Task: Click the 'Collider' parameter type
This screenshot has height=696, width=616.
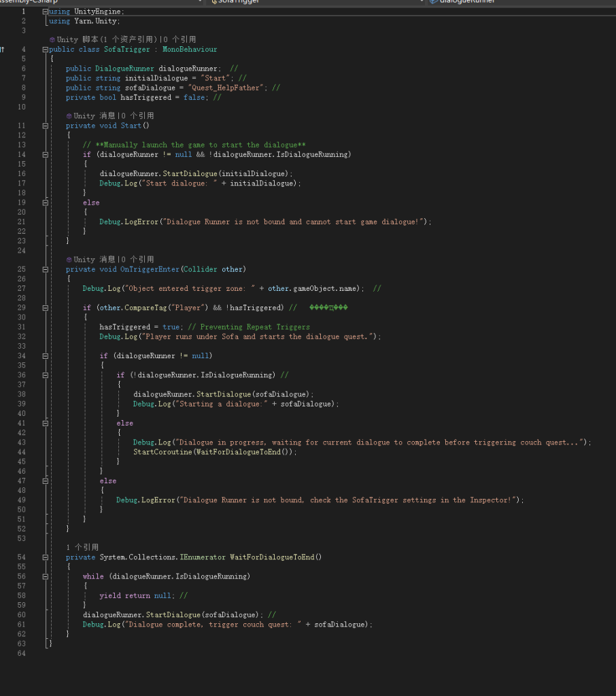Action: [201, 269]
